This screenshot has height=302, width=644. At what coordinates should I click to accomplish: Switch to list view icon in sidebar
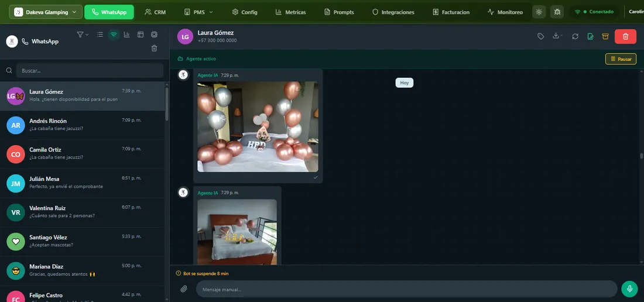click(x=100, y=35)
